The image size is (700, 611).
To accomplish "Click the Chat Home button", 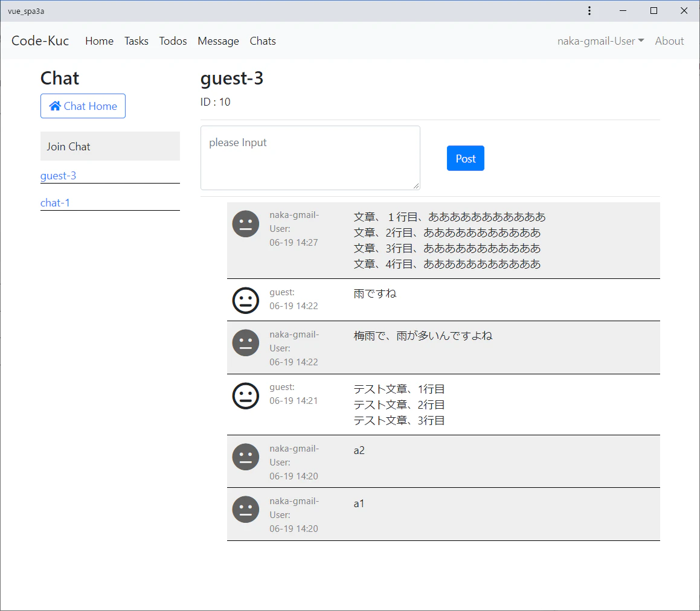I will coord(83,106).
